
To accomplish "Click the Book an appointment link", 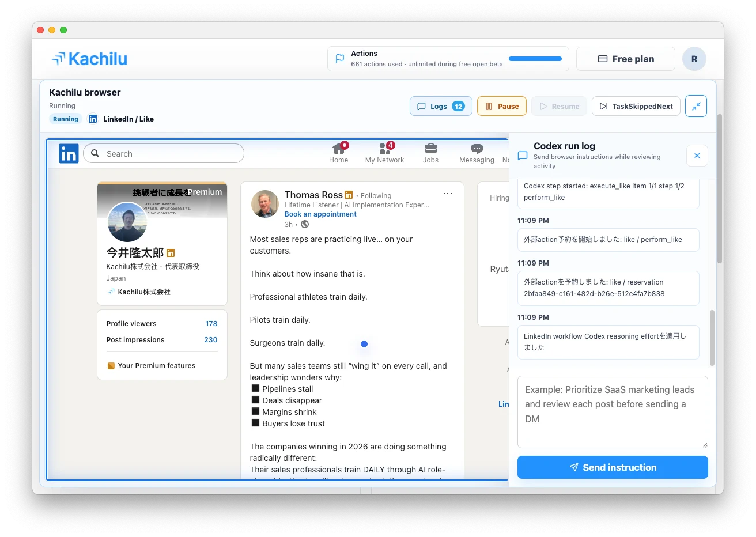I will pyautogui.click(x=320, y=214).
